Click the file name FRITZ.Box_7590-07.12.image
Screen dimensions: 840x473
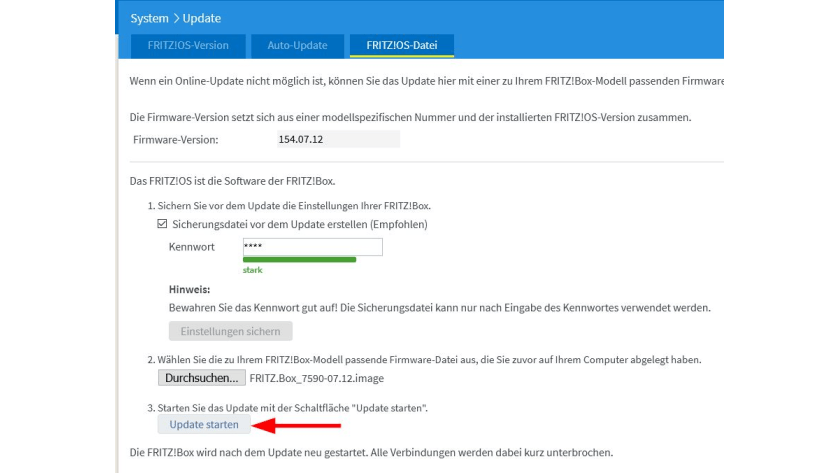[x=317, y=378]
